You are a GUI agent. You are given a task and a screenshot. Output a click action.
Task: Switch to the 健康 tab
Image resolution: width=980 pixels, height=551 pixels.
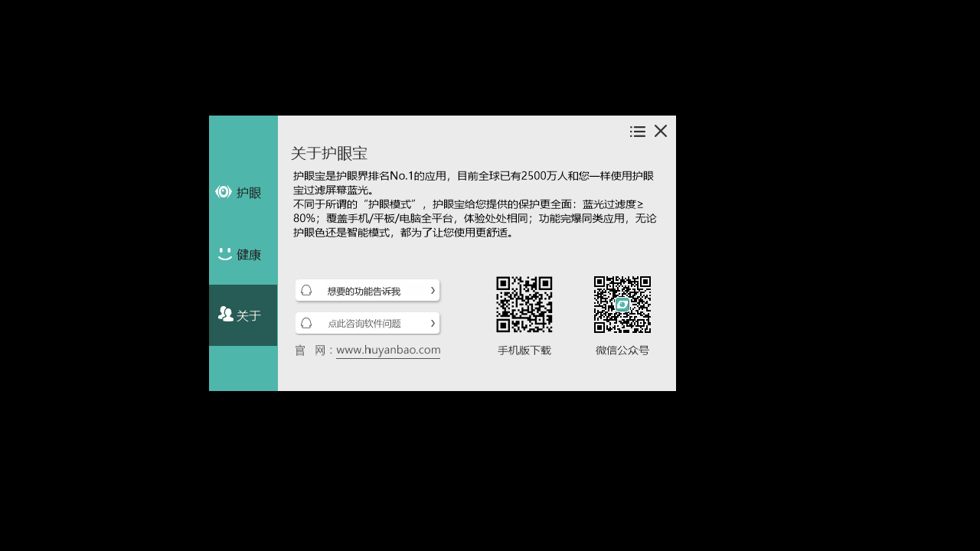[243, 254]
